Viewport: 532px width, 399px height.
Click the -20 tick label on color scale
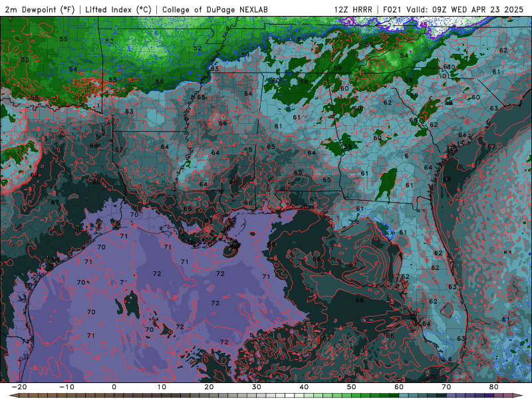(x=19, y=387)
